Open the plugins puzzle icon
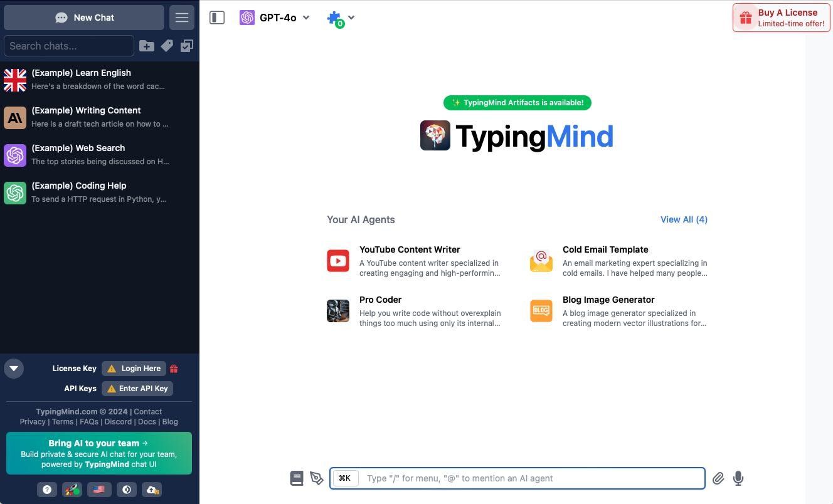The width and height of the screenshot is (833, 504). coord(334,18)
